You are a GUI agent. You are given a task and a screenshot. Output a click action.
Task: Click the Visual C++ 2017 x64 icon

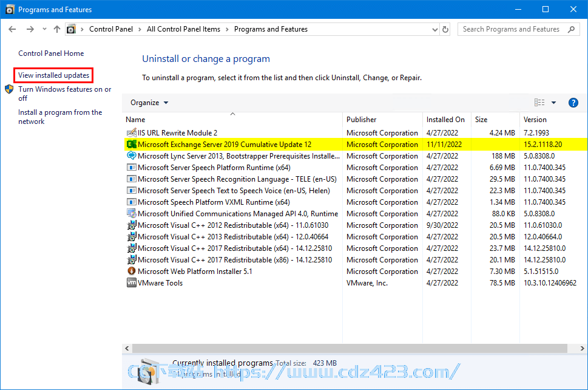pos(132,248)
